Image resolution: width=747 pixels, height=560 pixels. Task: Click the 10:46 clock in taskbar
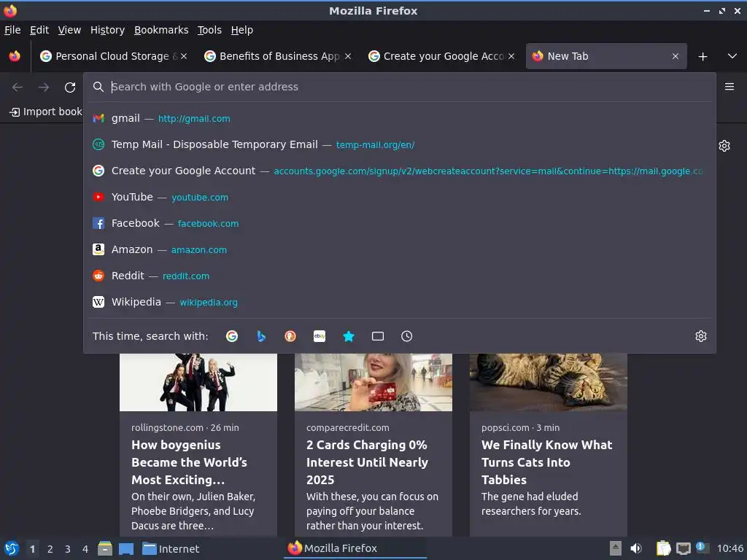tap(729, 548)
